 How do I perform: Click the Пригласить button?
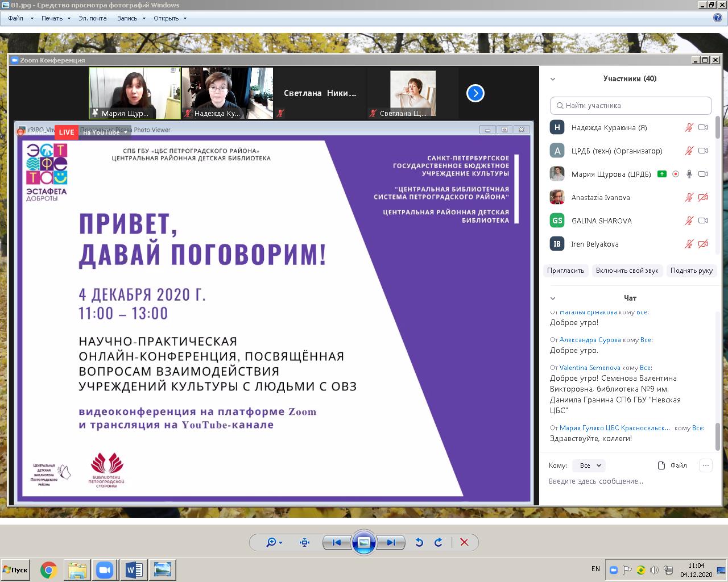click(565, 271)
